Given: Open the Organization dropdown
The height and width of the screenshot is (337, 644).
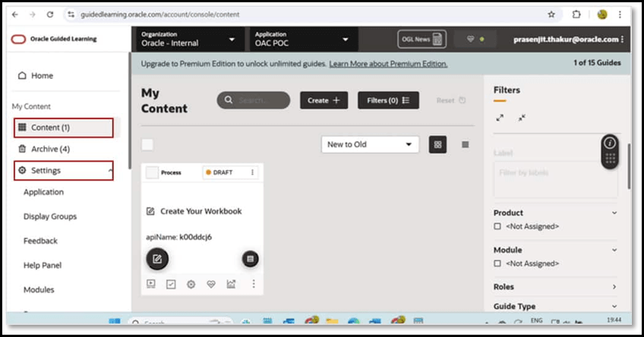Looking at the screenshot, I should [188, 39].
